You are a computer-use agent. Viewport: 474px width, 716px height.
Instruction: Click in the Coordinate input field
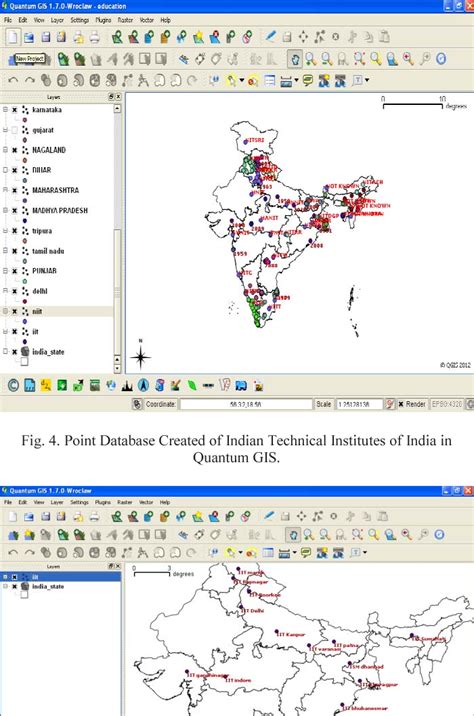[x=246, y=404]
